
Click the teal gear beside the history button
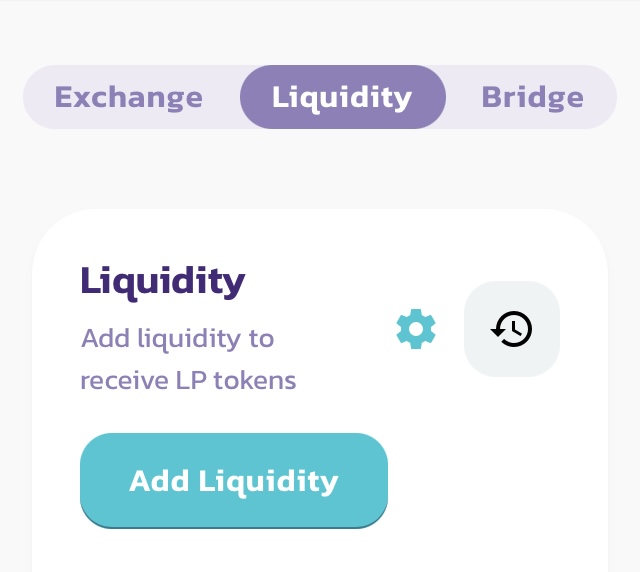coord(416,329)
